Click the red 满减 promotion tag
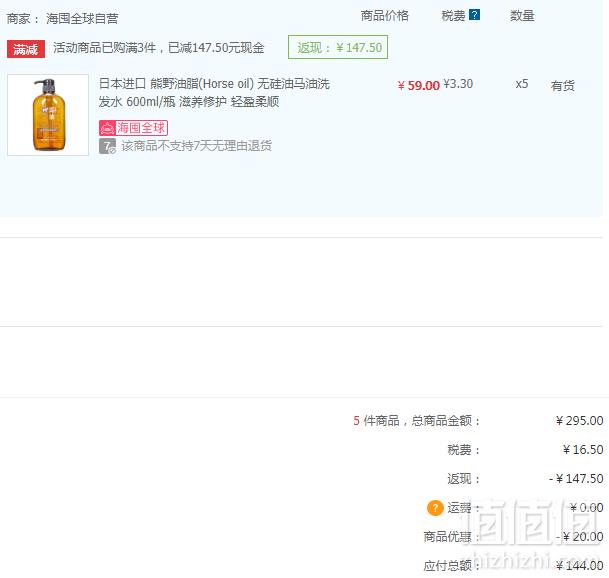 (26, 49)
